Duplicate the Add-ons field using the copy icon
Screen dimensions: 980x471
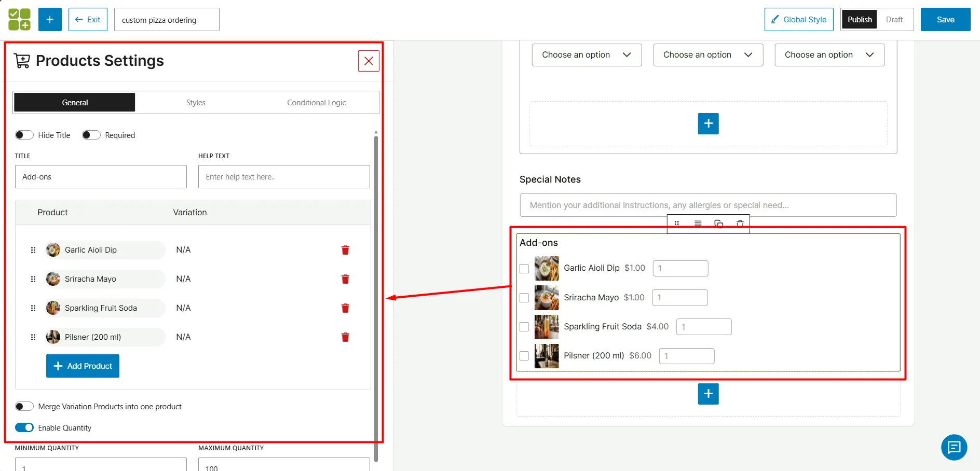[x=718, y=224]
